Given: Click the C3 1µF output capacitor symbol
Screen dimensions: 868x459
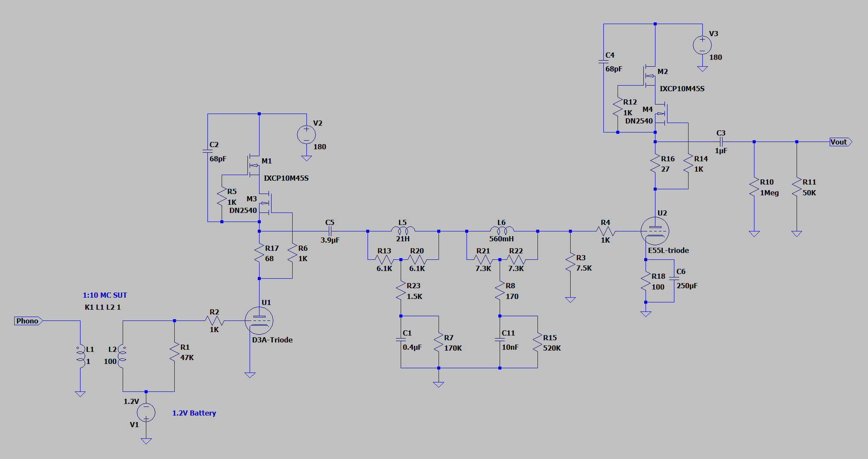Looking at the screenshot, I should [721, 142].
